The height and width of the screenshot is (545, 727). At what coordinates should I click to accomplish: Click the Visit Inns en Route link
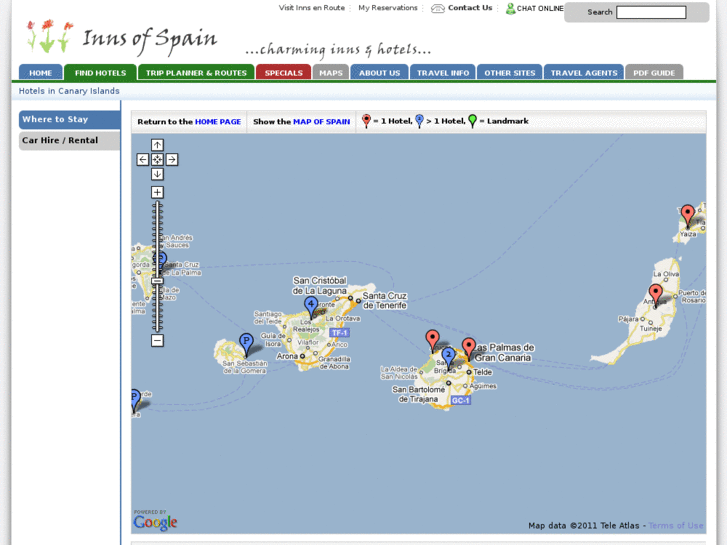click(312, 8)
